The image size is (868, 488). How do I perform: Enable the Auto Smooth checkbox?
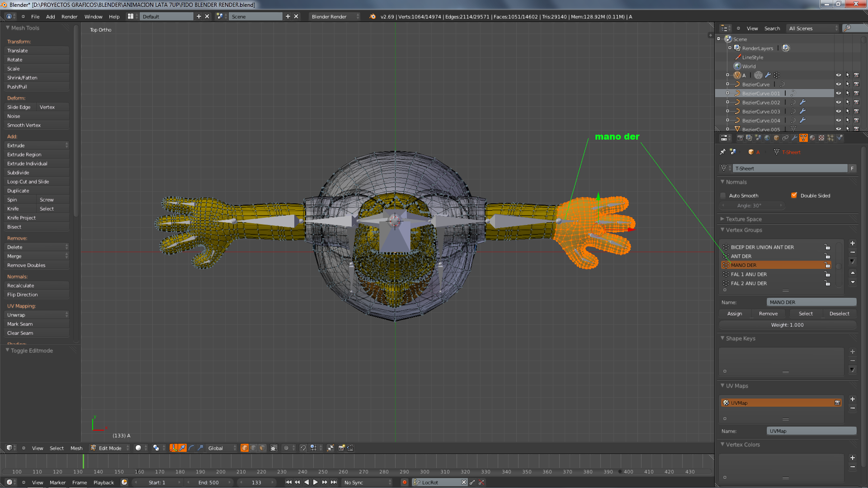[x=723, y=196]
